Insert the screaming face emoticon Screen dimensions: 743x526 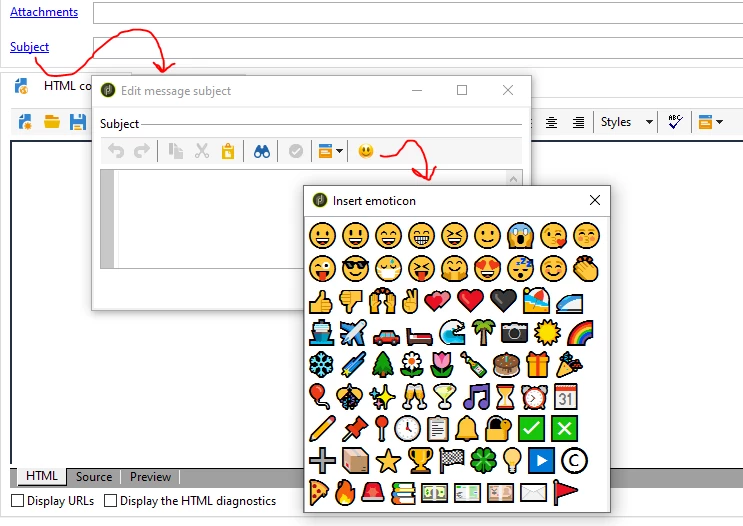coord(520,235)
